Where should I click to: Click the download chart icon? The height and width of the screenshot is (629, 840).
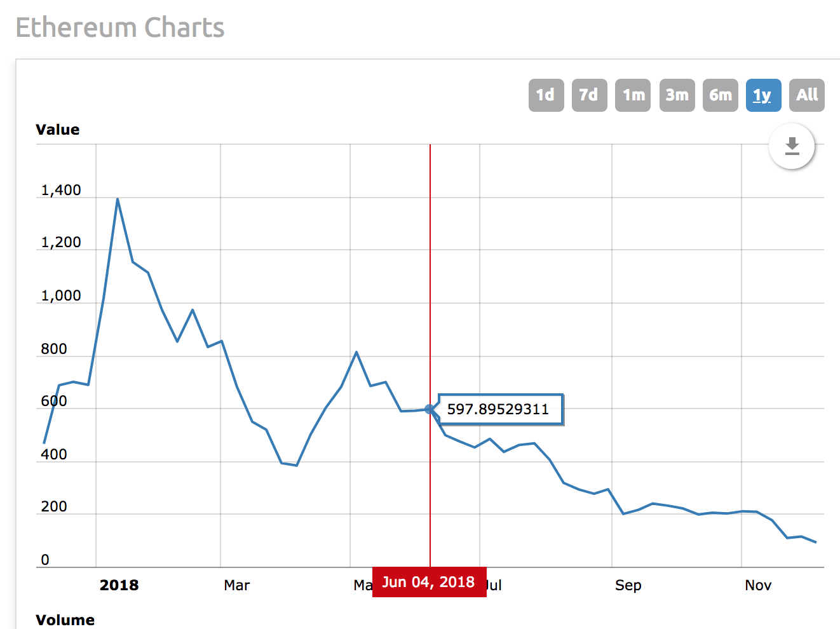(792, 146)
